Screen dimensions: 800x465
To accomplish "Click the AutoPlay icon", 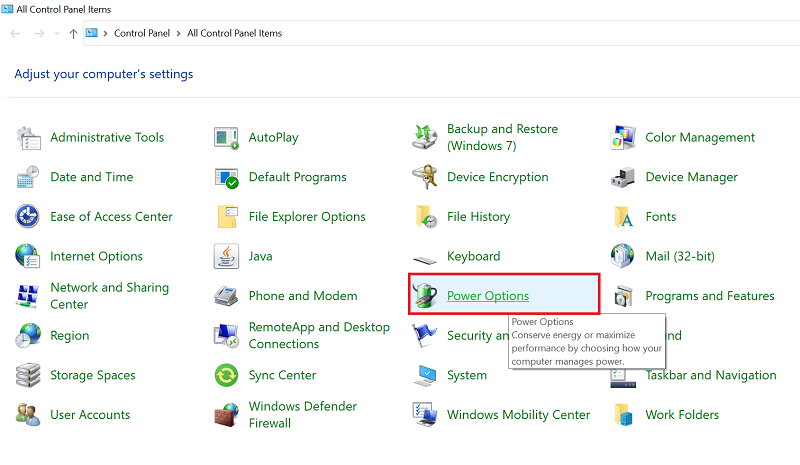I will coord(226,138).
